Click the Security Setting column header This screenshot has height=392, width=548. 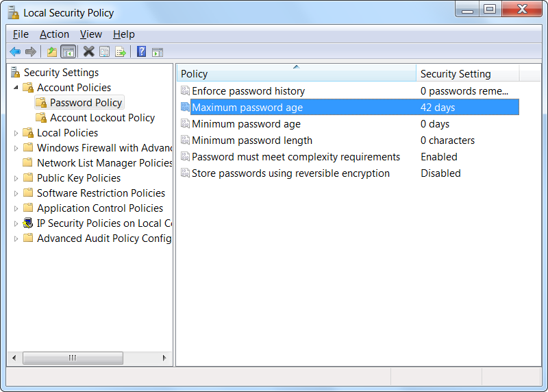(x=467, y=74)
